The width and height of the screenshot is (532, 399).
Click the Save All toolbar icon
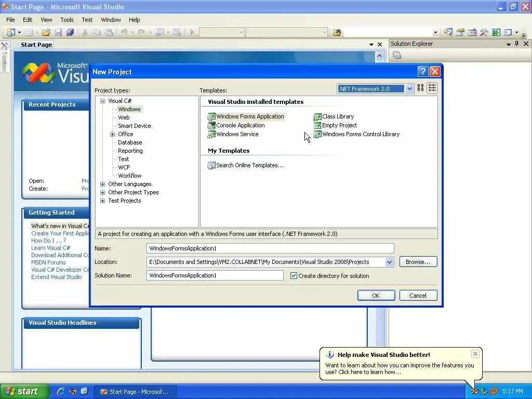point(70,32)
